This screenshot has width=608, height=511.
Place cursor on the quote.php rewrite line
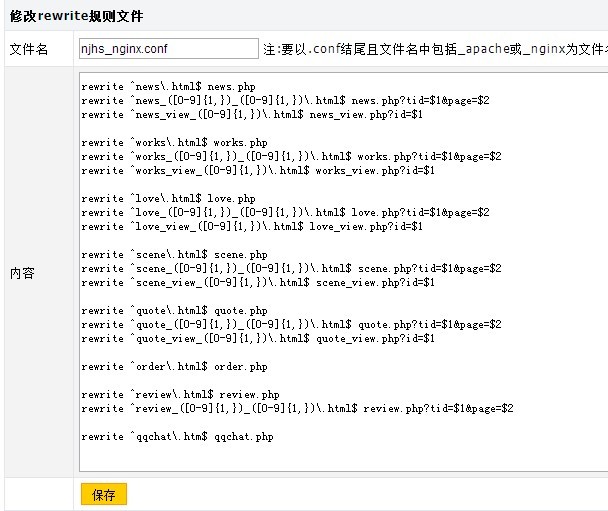point(174,311)
